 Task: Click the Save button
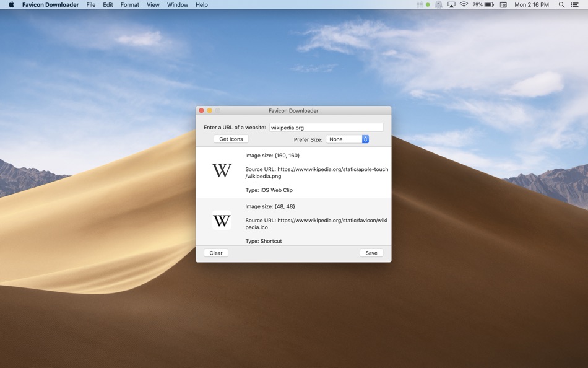point(371,253)
